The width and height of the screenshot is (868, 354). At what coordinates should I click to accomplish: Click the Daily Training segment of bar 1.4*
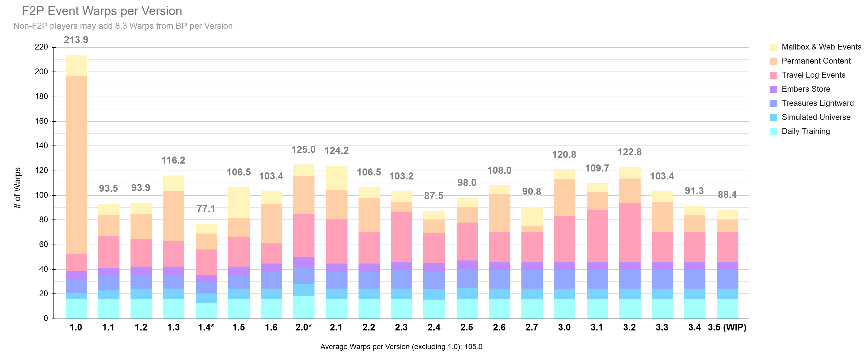[206, 310]
